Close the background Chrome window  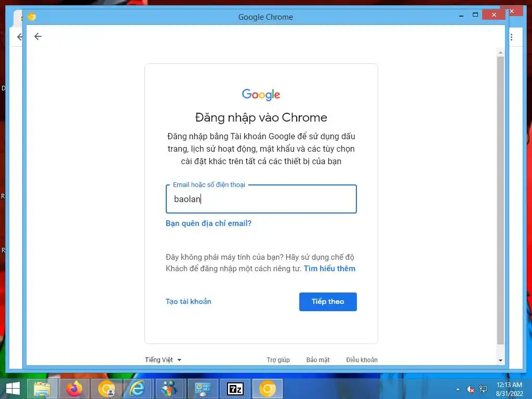pos(512,11)
